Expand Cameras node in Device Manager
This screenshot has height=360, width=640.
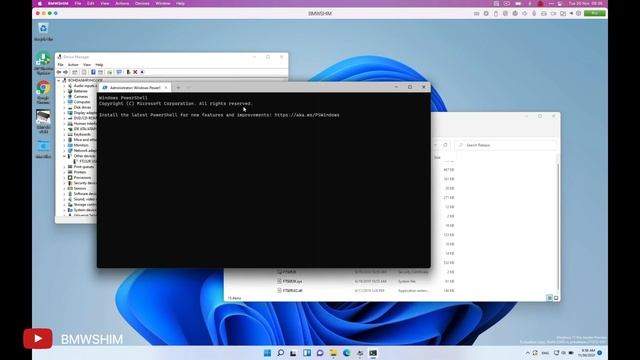[64, 97]
